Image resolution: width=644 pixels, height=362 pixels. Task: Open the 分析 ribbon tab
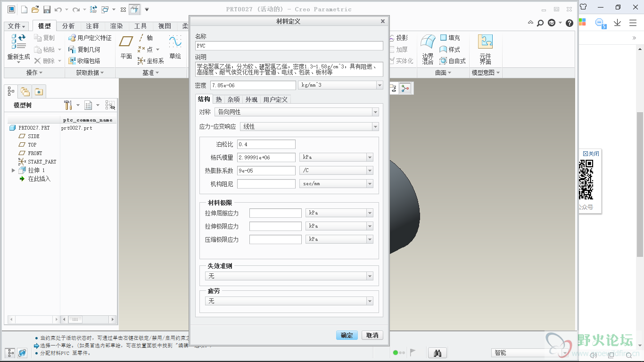click(x=68, y=26)
